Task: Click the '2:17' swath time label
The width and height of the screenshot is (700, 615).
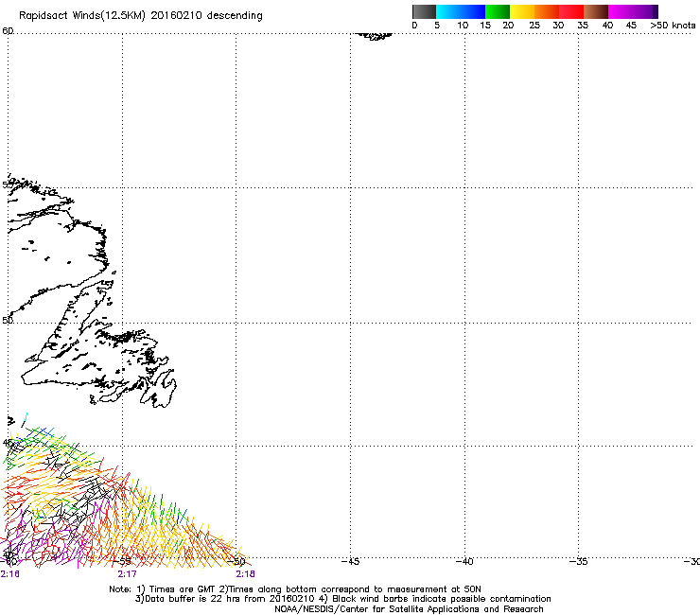Action: (128, 574)
